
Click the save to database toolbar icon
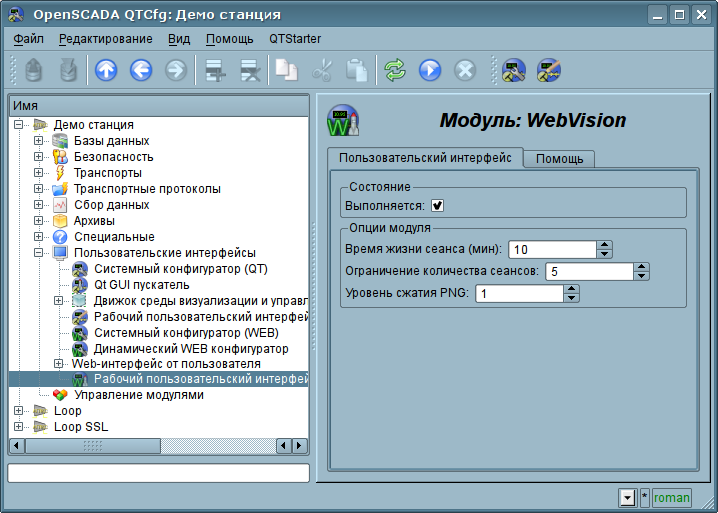[68, 71]
